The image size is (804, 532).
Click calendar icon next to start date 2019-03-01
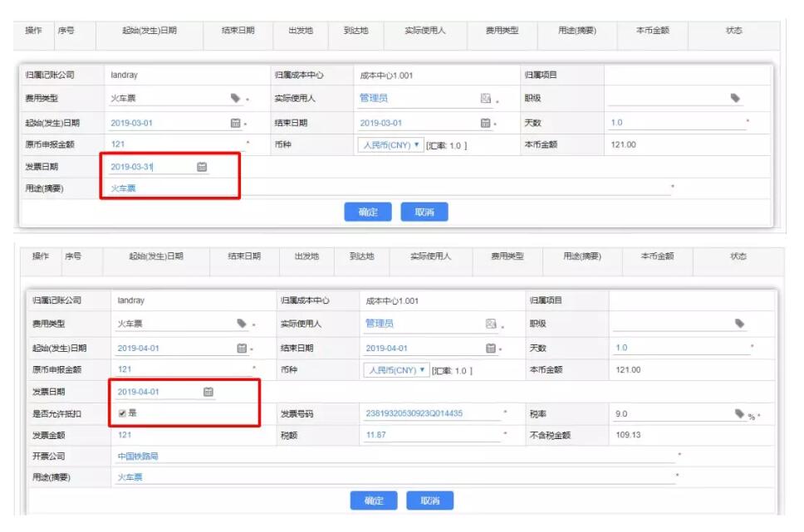(235, 123)
